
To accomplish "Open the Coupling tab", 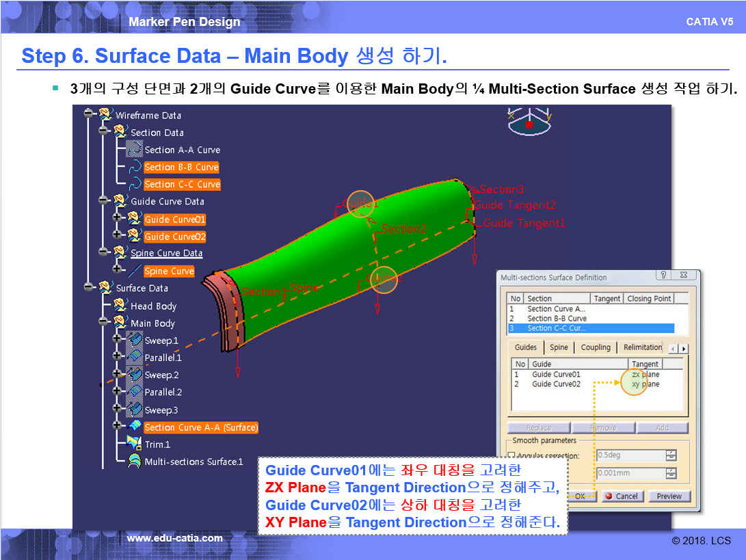I will coord(595,347).
